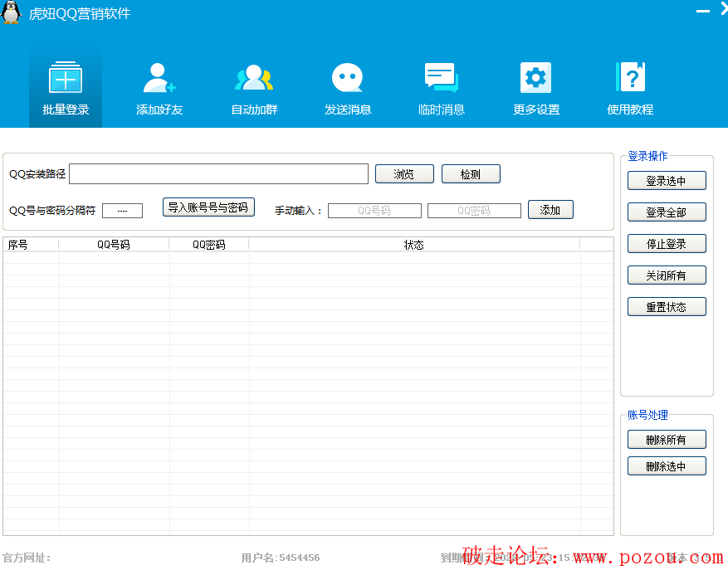The width and height of the screenshot is (728, 570).
Task: Click the 添加 add button
Action: point(550,209)
